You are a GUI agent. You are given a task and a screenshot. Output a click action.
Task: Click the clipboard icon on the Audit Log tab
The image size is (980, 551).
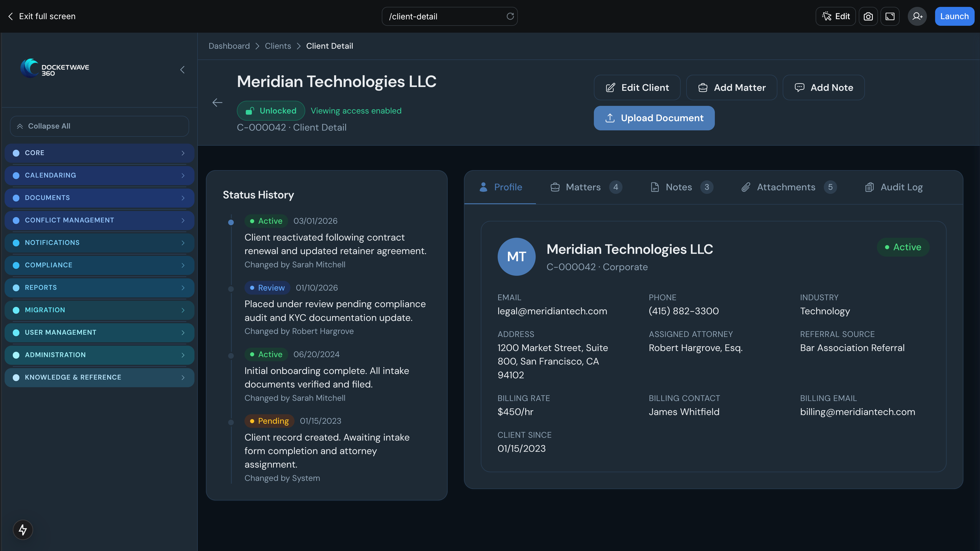(x=869, y=187)
